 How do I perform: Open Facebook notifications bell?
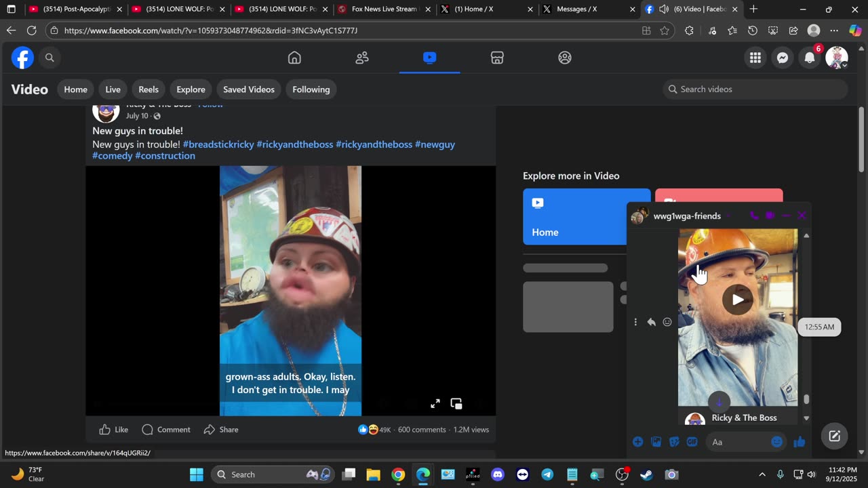click(x=810, y=58)
